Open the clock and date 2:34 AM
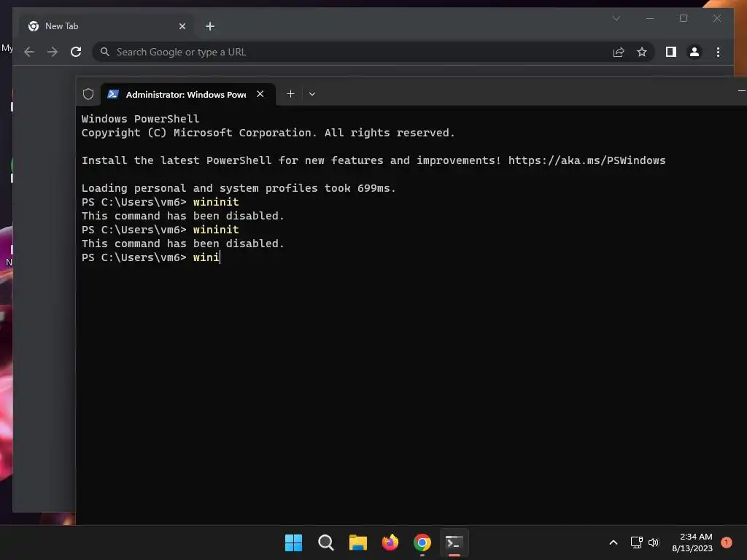Screen dimensions: 747x560 [x=692, y=542]
